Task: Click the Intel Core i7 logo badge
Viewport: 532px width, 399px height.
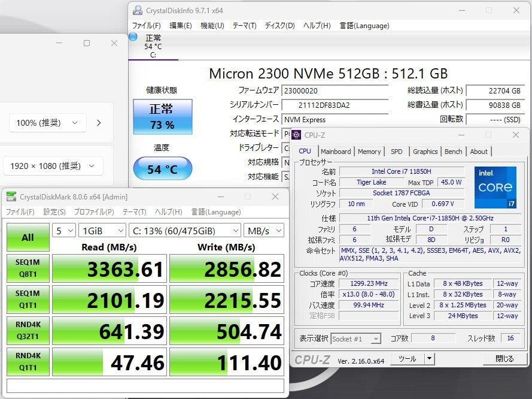Action: [x=495, y=187]
